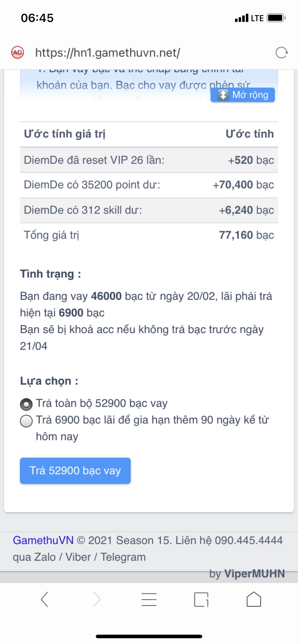Tap the browser home icon

point(253,599)
